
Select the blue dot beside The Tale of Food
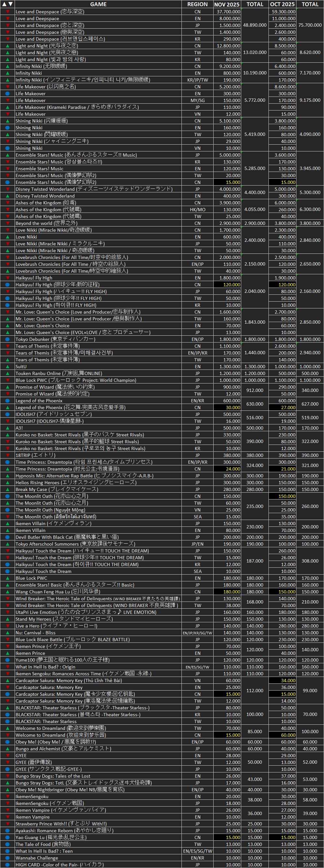coord(7,844)
